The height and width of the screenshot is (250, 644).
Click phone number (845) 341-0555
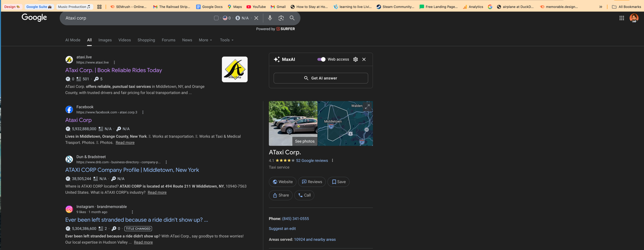(x=296, y=219)
